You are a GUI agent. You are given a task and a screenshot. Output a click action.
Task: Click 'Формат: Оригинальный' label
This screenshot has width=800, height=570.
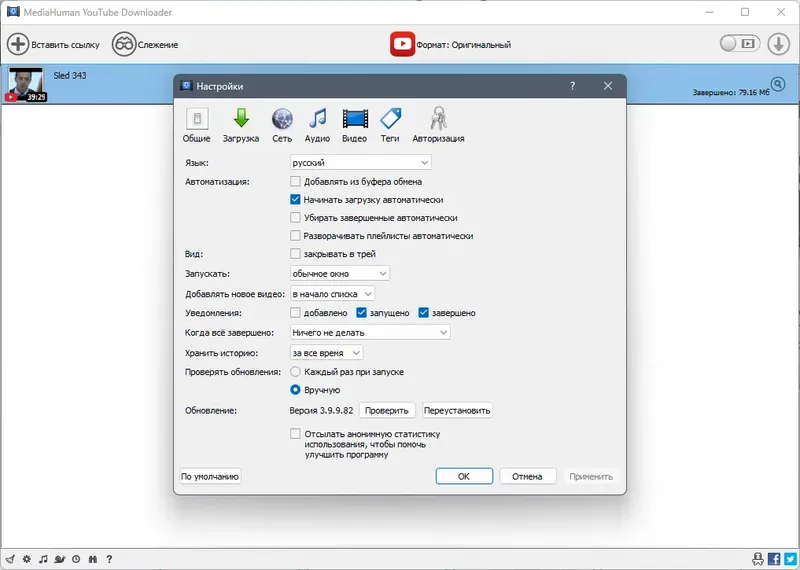(x=463, y=45)
